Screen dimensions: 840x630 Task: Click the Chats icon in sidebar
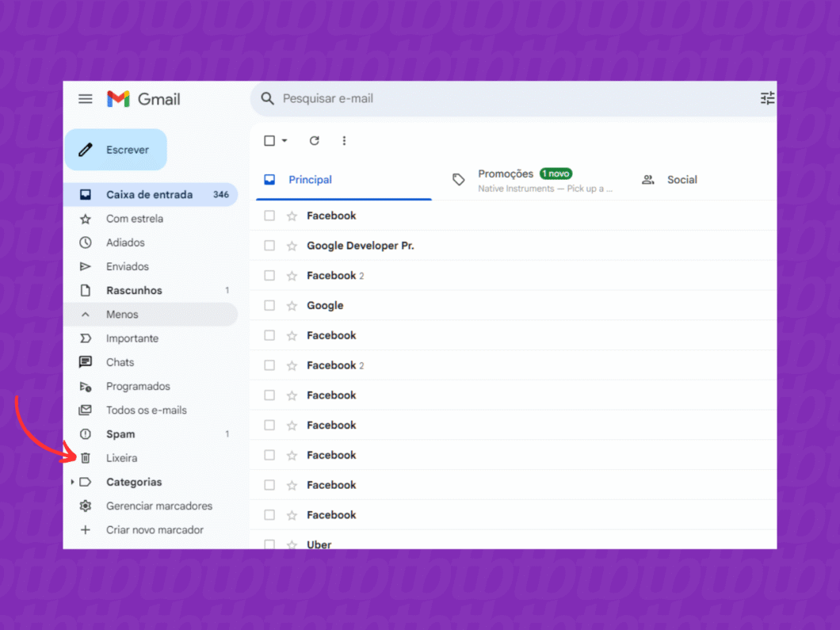(x=85, y=362)
